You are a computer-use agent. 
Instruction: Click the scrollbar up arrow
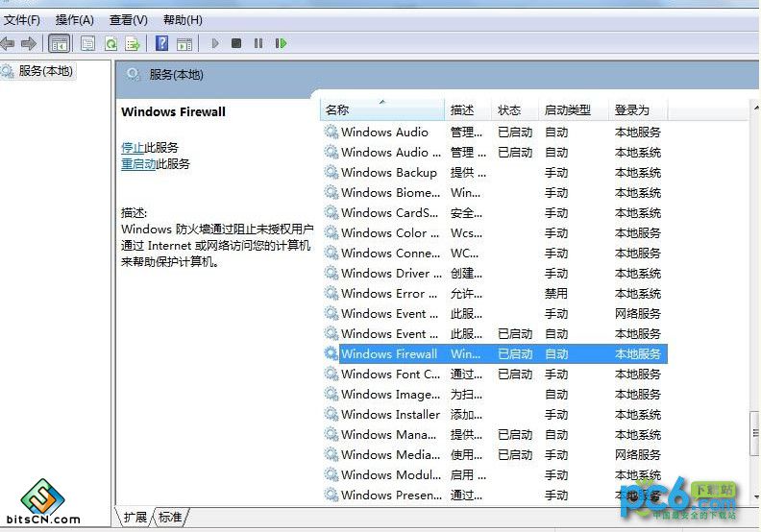pos(755,108)
